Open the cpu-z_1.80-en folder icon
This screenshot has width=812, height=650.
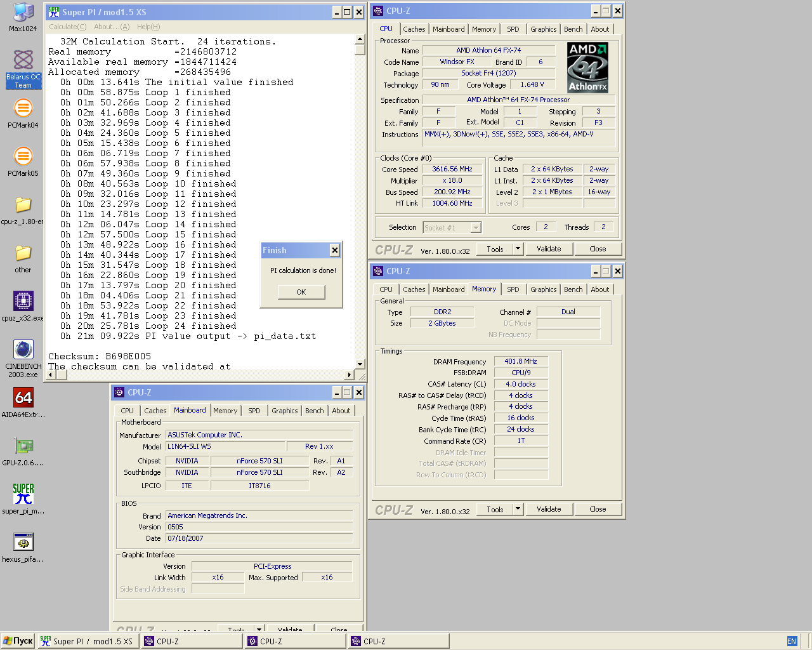(x=23, y=210)
